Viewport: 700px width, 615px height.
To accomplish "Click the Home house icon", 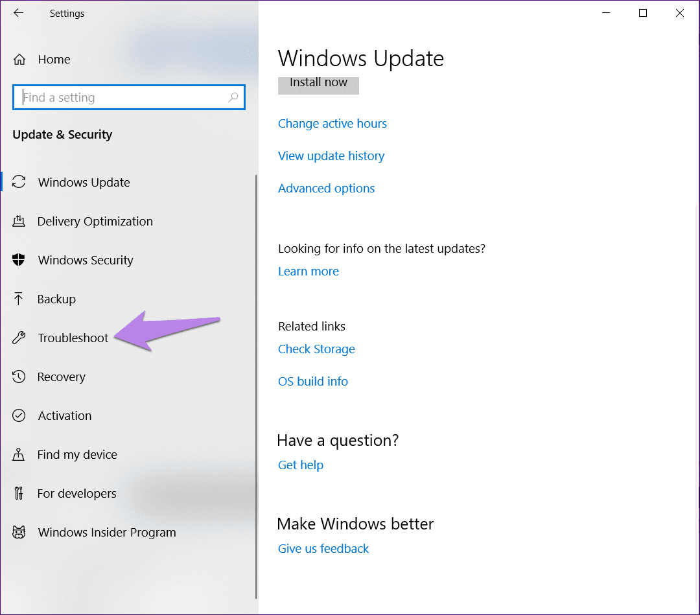I will [x=19, y=60].
